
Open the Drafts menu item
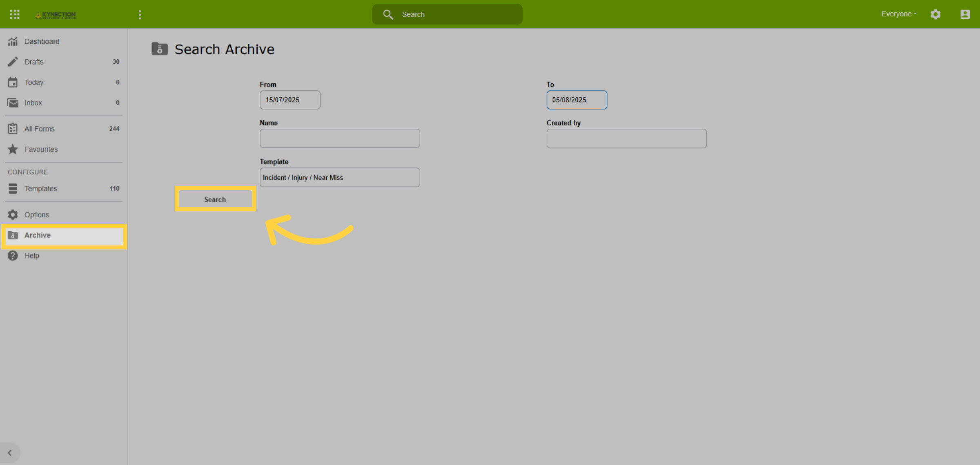pos(64,62)
